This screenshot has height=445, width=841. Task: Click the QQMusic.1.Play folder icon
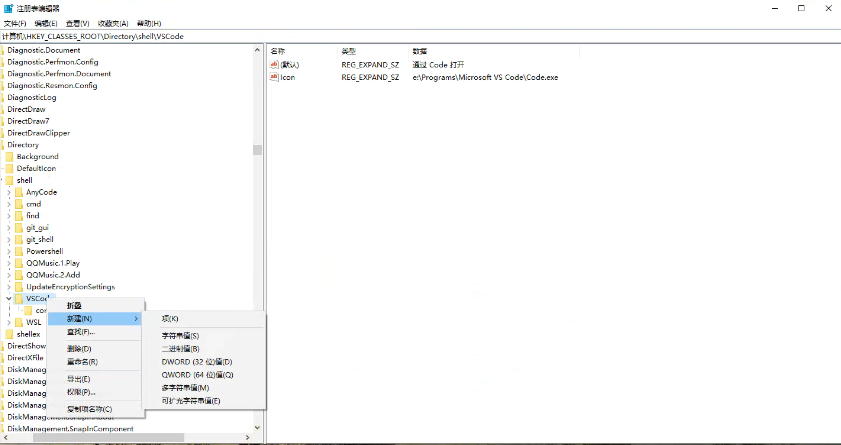(19, 263)
